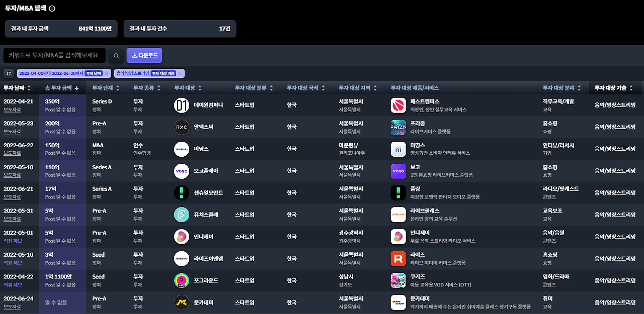The height and width of the screenshot is (314, 644).
Task: Open 직접 제보 link for 2022-04-22 row
Action: click(13, 285)
